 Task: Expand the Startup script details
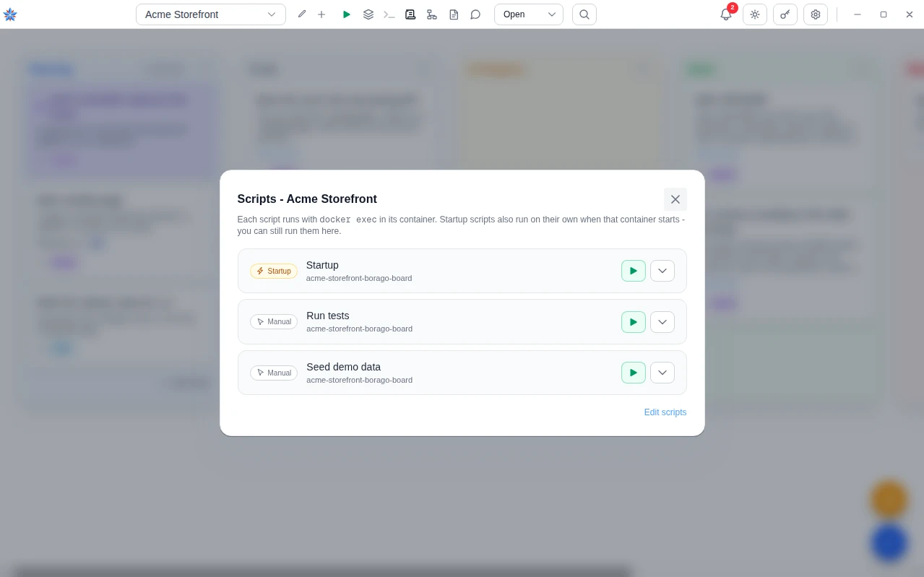pos(662,271)
